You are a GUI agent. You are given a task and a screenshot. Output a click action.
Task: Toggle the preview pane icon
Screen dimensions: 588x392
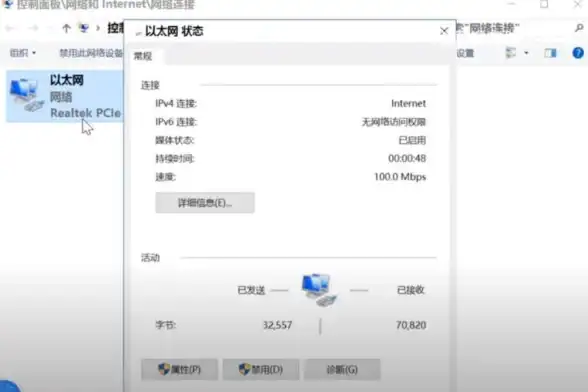click(550, 53)
